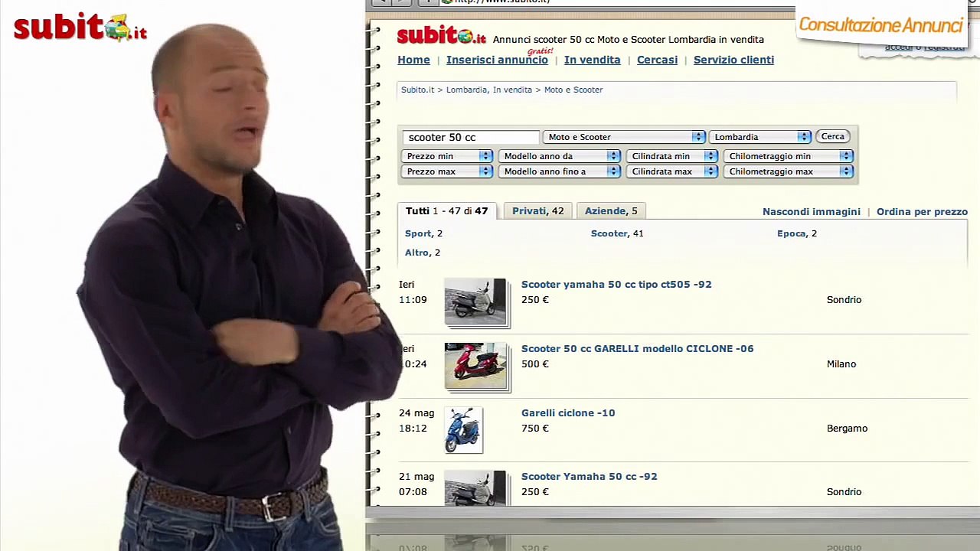Image resolution: width=980 pixels, height=551 pixels.
Task: Expand Cilindrata min dropdown
Action: coord(671,156)
